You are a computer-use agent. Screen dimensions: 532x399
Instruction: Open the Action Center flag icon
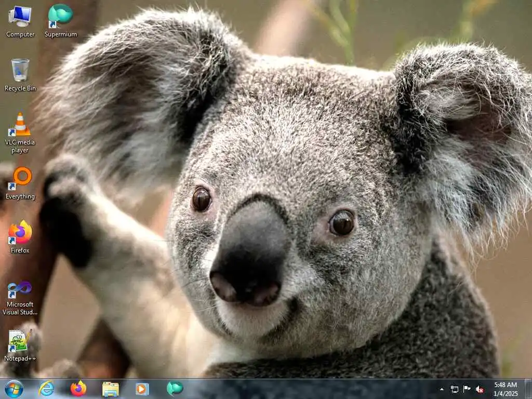click(x=467, y=389)
